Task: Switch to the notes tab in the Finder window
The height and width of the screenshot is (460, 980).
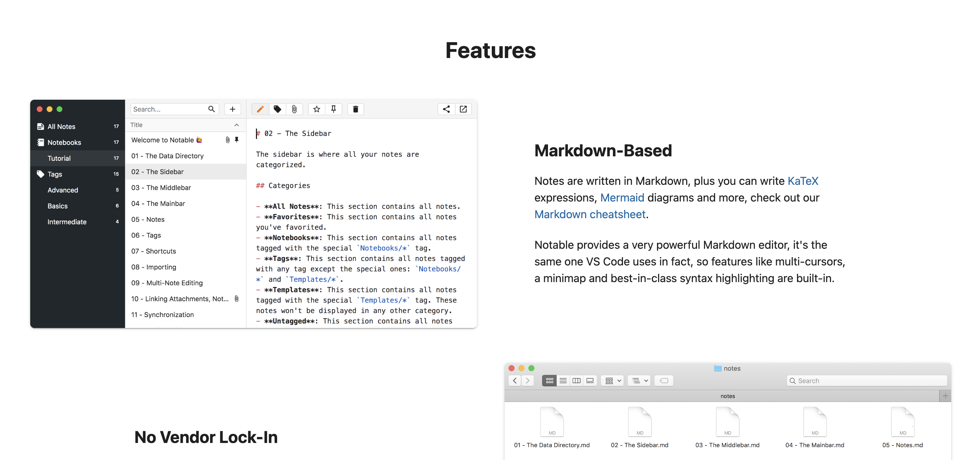Action: click(727, 396)
